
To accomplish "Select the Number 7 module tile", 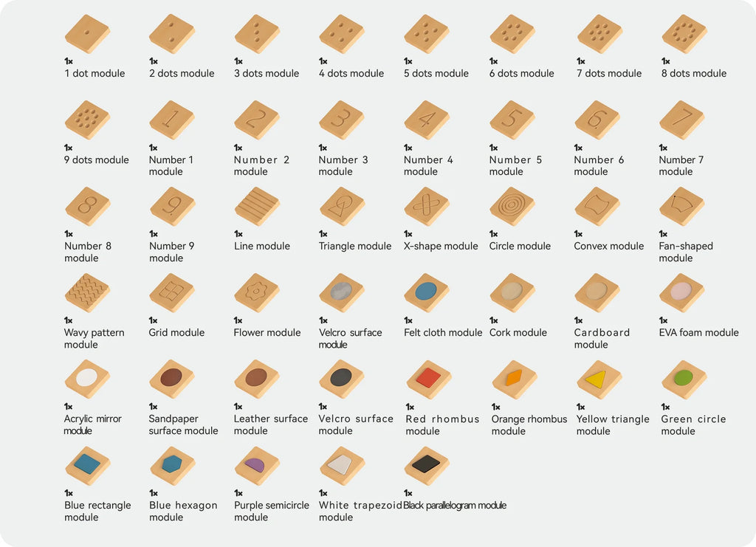I will point(682,120).
